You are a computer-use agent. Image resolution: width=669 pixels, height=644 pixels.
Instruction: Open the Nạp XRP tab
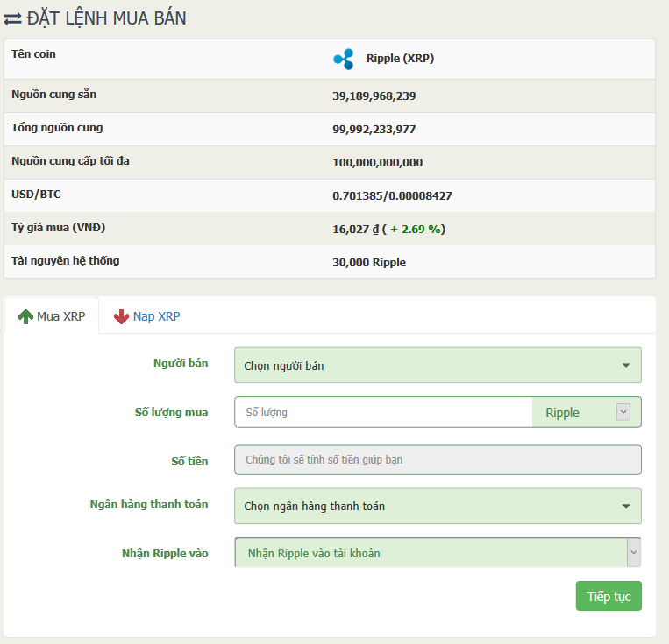pos(146,316)
